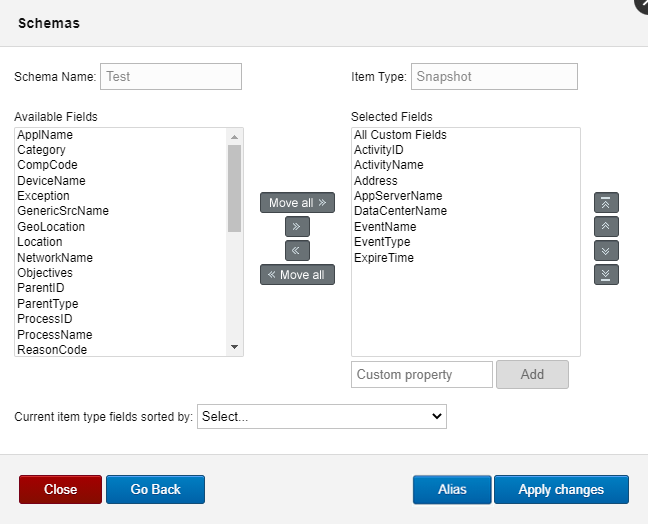
Task: Click Available Fields scrollbar up arrow
Action: pyautogui.click(x=234, y=137)
